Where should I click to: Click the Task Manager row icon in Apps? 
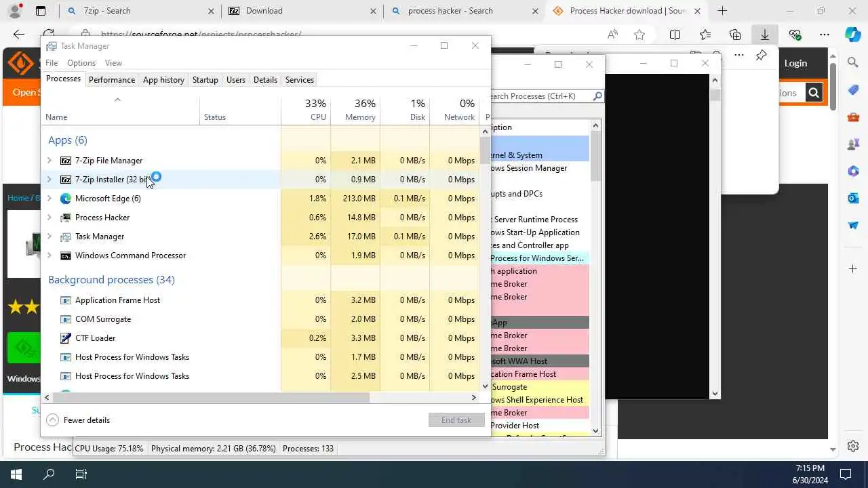(x=66, y=237)
